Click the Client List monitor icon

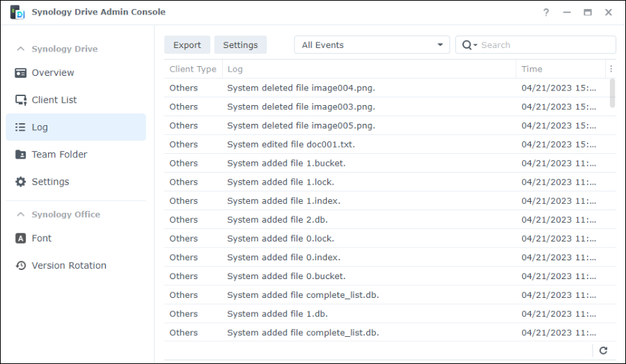click(21, 100)
